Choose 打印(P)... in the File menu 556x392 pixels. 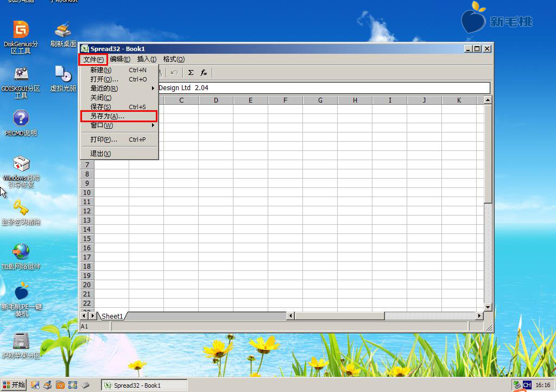(x=119, y=140)
